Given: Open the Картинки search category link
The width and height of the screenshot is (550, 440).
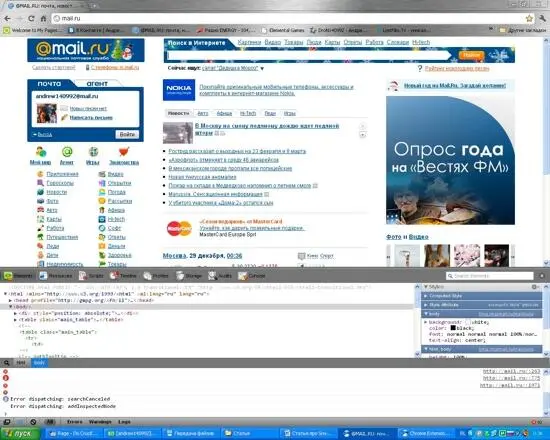Looking at the screenshot, I should [249, 42].
